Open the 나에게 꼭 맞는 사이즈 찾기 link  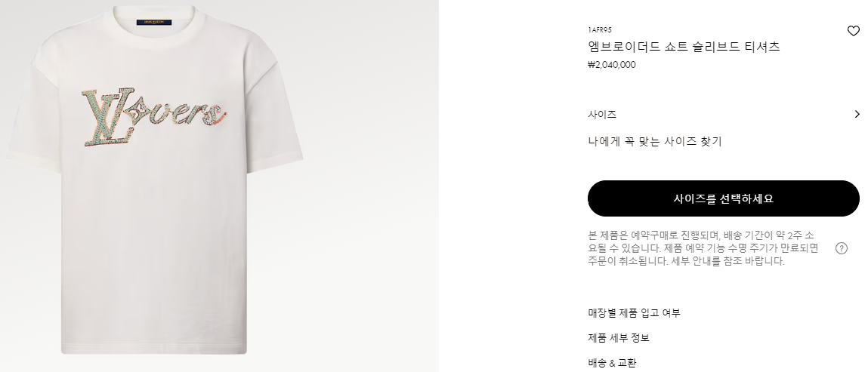(x=655, y=142)
